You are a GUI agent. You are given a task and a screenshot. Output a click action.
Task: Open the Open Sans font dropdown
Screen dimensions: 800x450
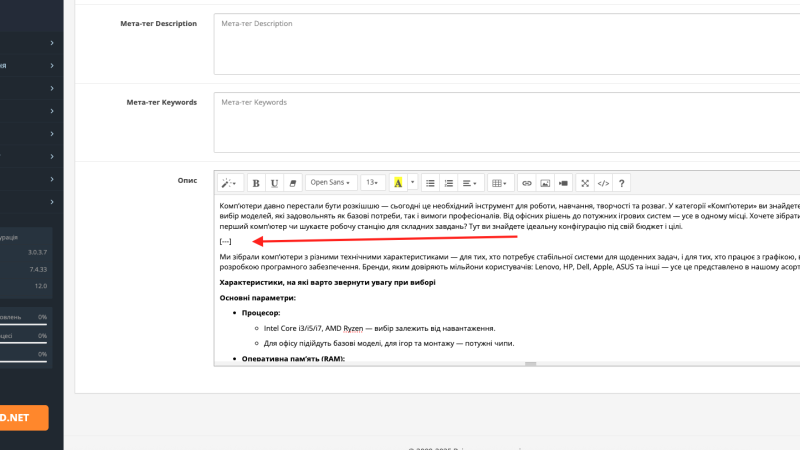point(331,183)
